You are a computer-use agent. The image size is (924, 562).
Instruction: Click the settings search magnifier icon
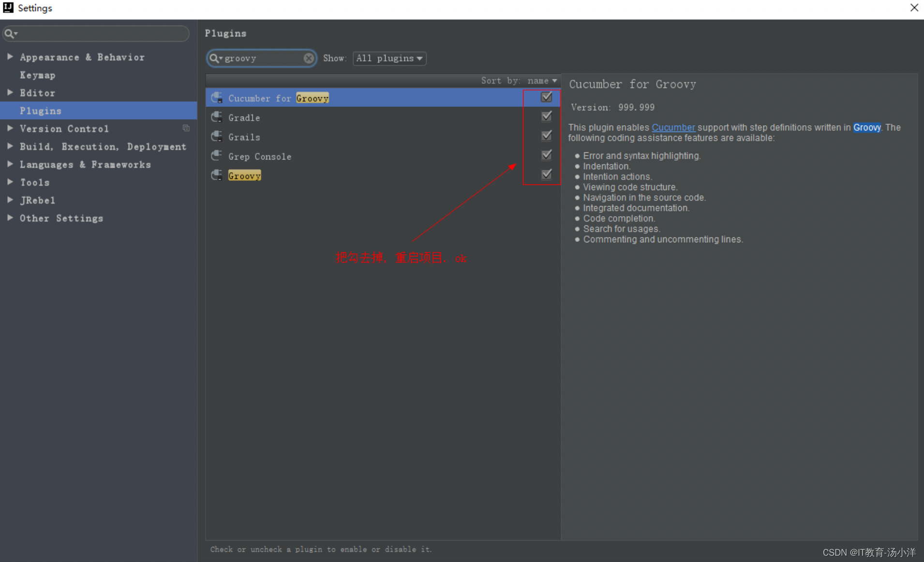[11, 33]
